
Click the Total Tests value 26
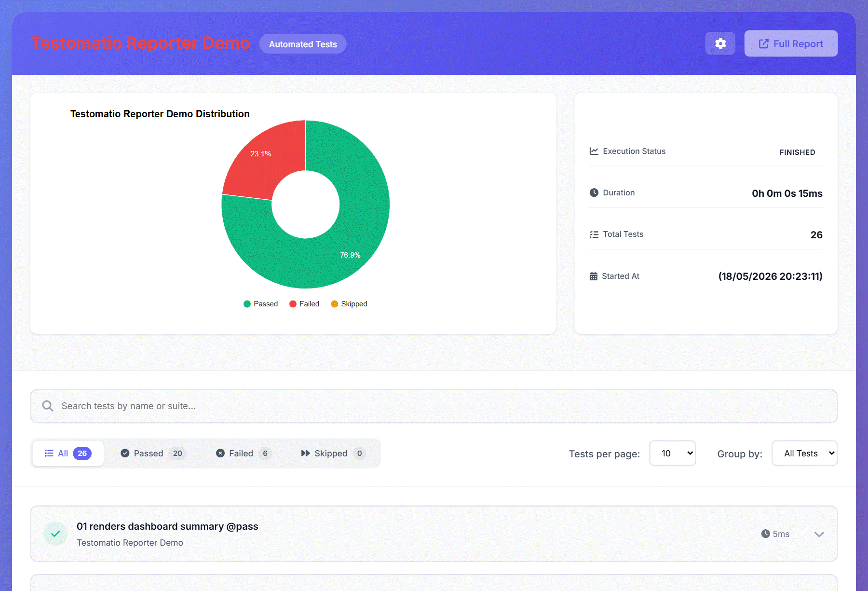coord(816,235)
